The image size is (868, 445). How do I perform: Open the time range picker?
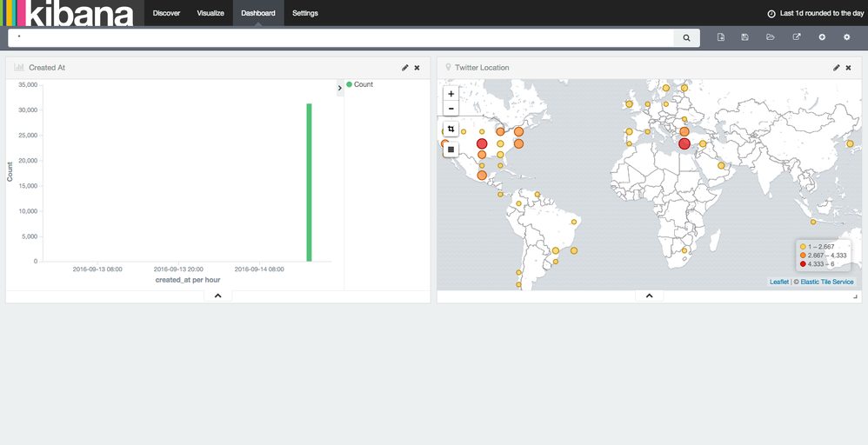coord(816,13)
